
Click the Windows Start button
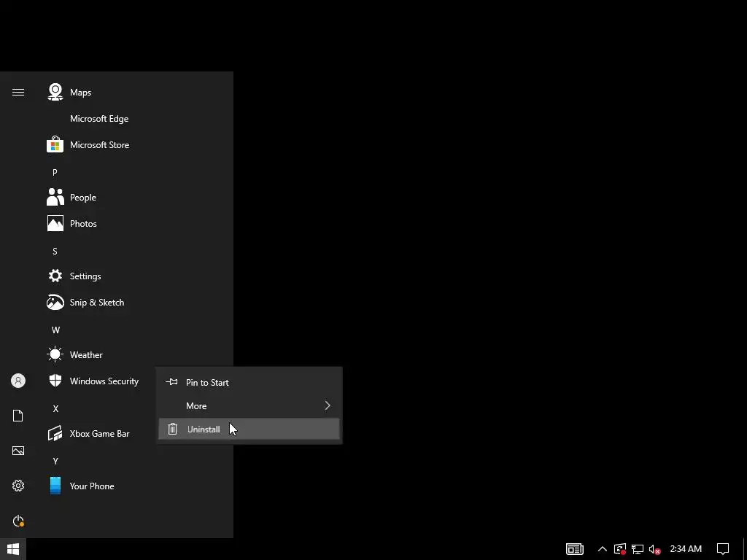[13, 549]
